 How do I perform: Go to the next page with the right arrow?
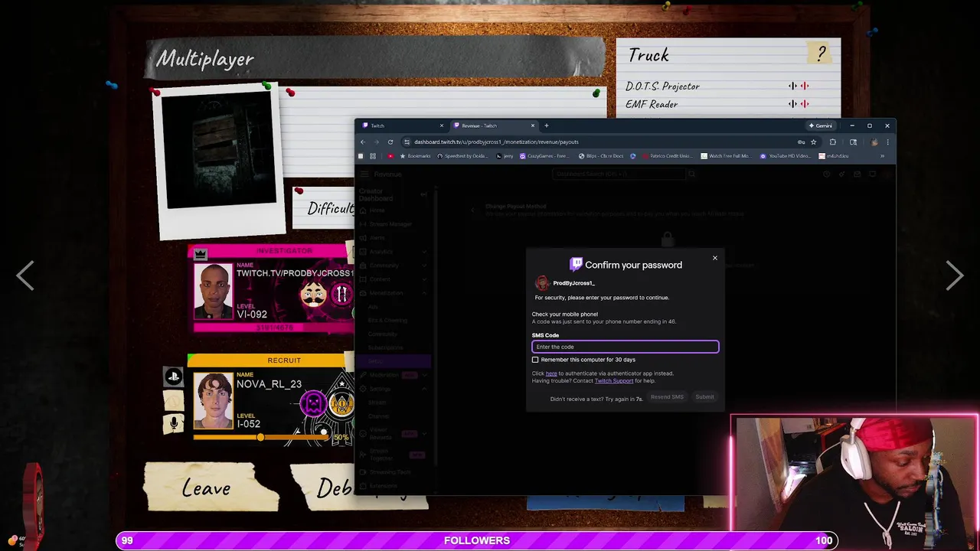point(954,275)
